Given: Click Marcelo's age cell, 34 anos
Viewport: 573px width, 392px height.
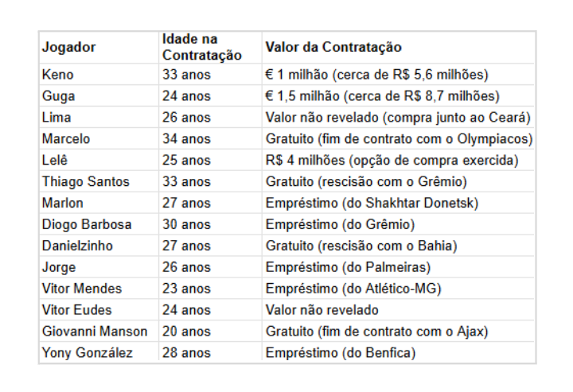Looking at the screenshot, I should point(210,138).
